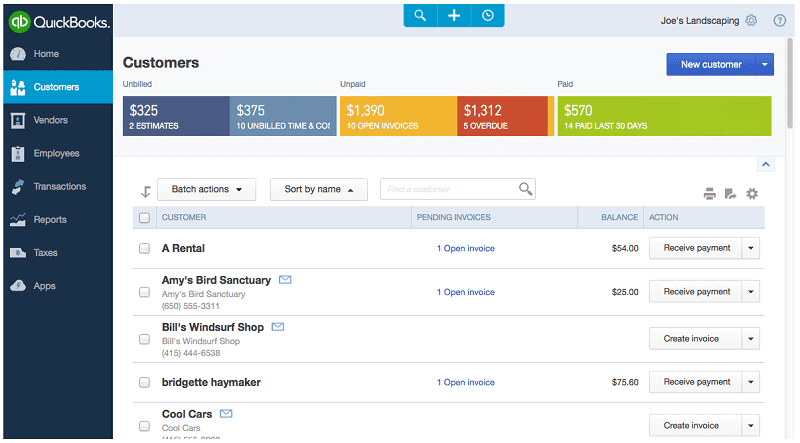
Task: Expand action dropdown for bridgette haymaker
Action: pos(751,382)
